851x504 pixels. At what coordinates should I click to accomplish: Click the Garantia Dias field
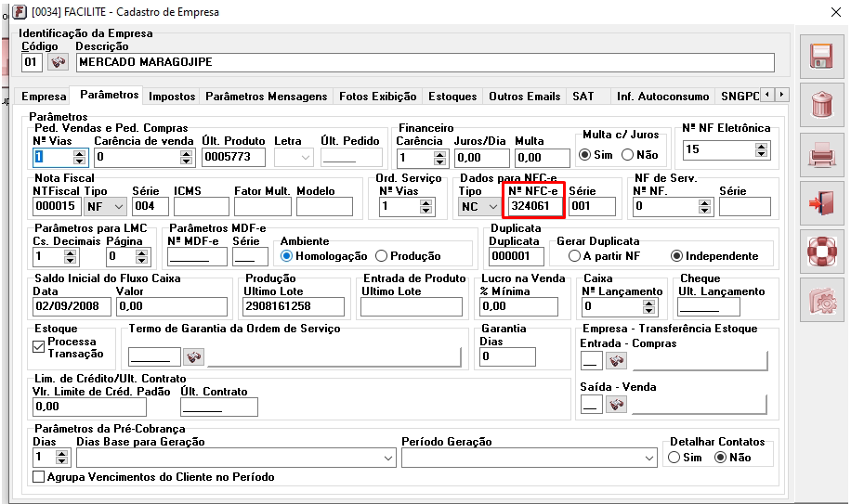point(508,356)
